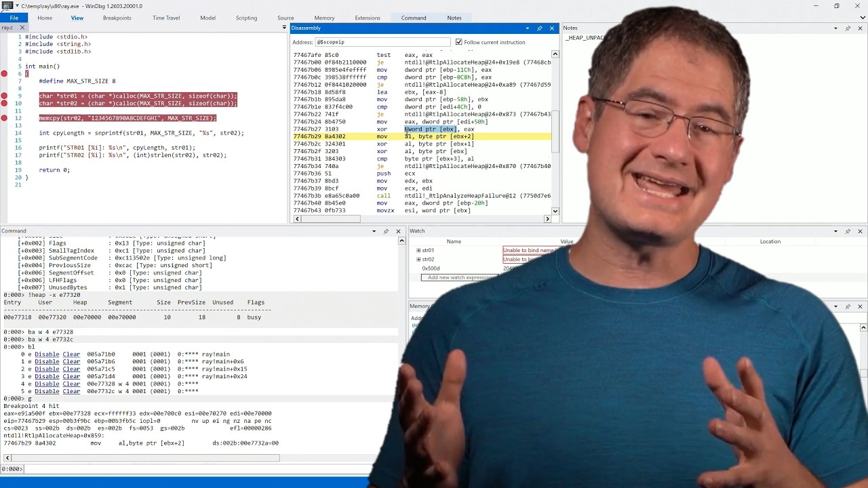
Task: Open the Disassembly window options dropdown
Action: tap(527, 28)
